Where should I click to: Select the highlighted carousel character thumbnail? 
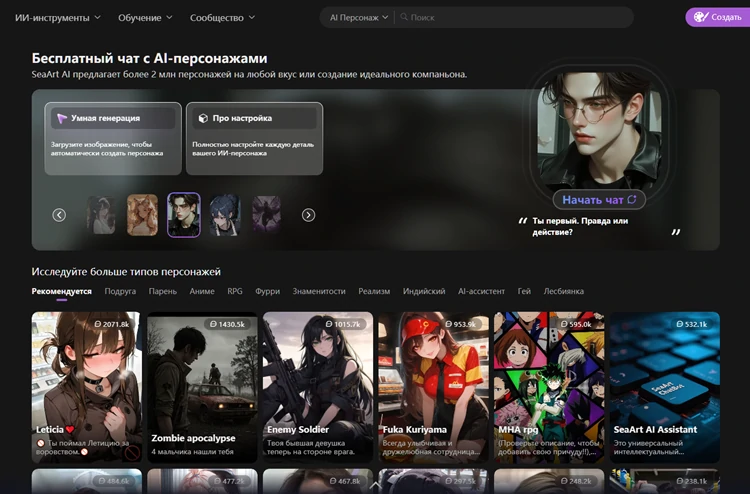[183, 214]
